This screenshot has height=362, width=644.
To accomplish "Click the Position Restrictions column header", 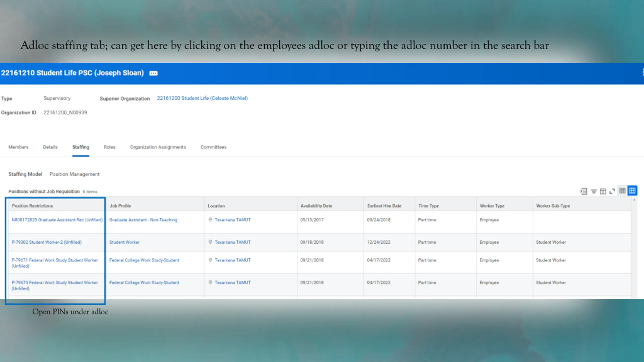I will pyautogui.click(x=32, y=206).
